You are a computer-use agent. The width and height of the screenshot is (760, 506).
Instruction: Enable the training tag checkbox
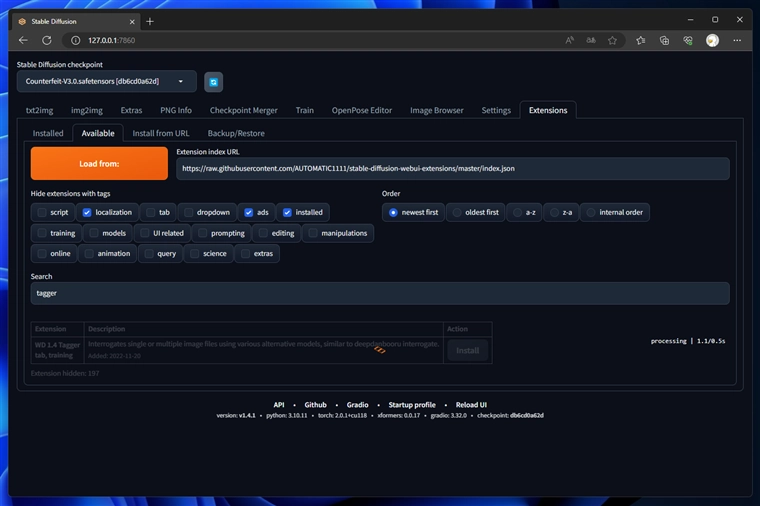[42, 233]
